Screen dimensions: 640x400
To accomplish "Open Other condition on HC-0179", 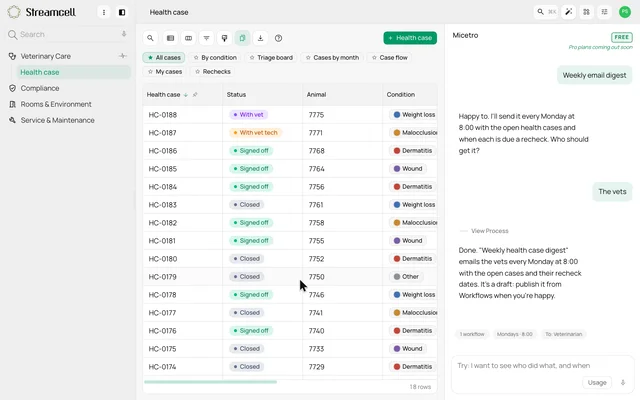I will pos(406,277).
